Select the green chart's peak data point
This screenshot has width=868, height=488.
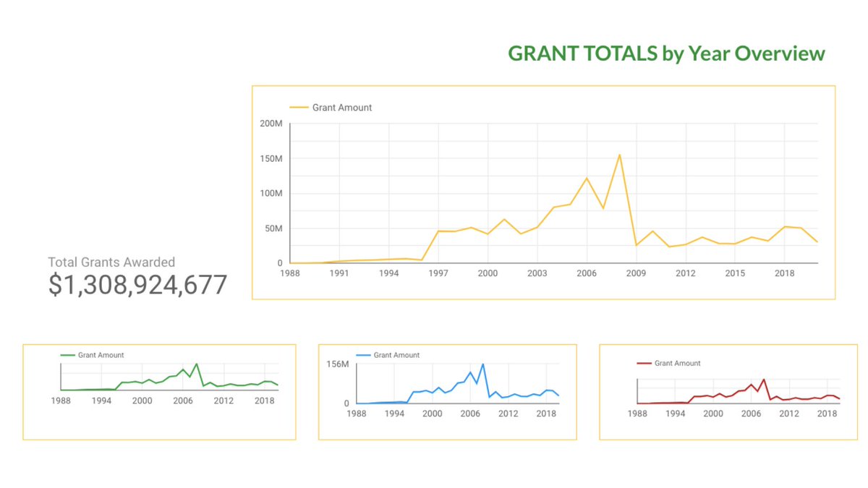click(x=197, y=364)
